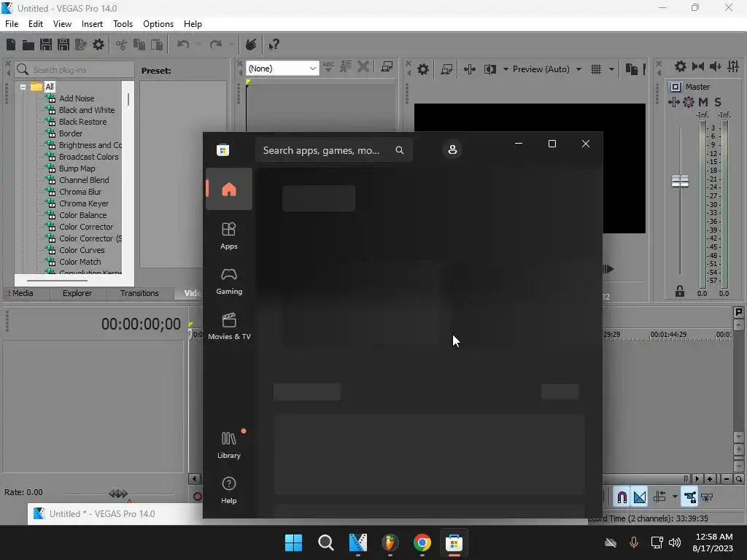The image size is (747, 560).
Task: Open the Master Bus audio properties gear
Action: click(x=681, y=66)
